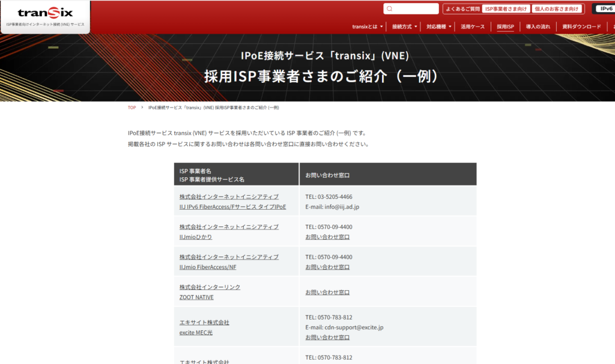Select ISP事業者さま向け button
Image resolution: width=615 pixels, height=364 pixels.
coord(506,8)
